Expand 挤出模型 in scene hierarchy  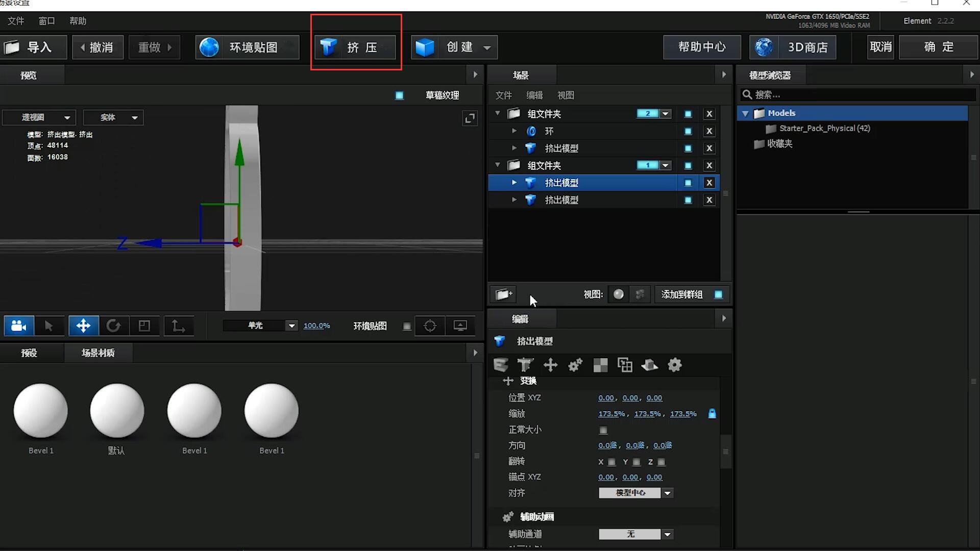tap(513, 182)
